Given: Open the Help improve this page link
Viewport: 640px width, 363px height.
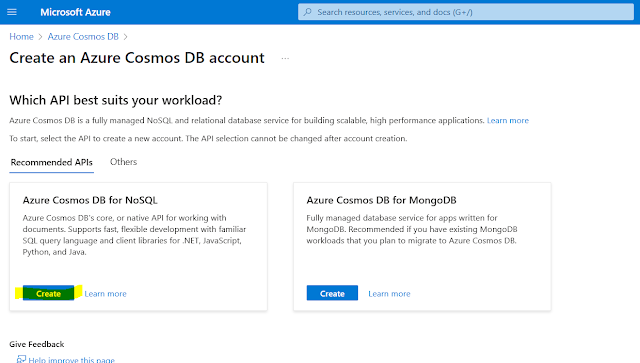Looking at the screenshot, I should [71, 360].
